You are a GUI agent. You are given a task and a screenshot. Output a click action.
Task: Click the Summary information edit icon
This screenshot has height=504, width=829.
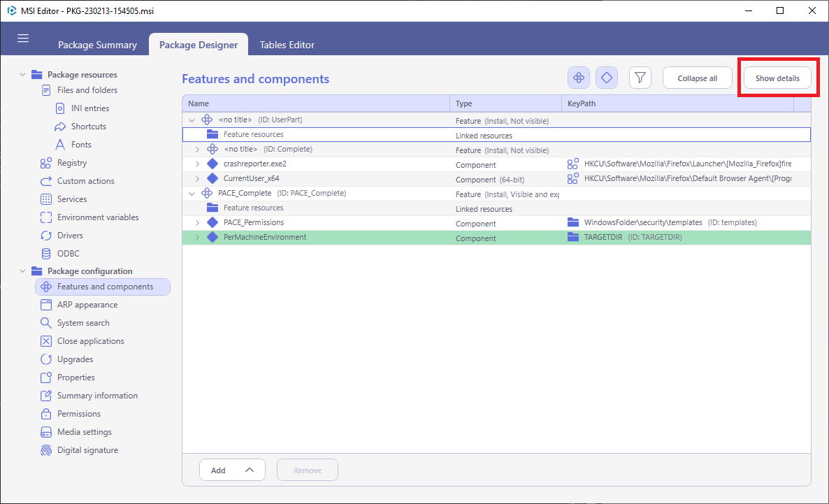46,396
